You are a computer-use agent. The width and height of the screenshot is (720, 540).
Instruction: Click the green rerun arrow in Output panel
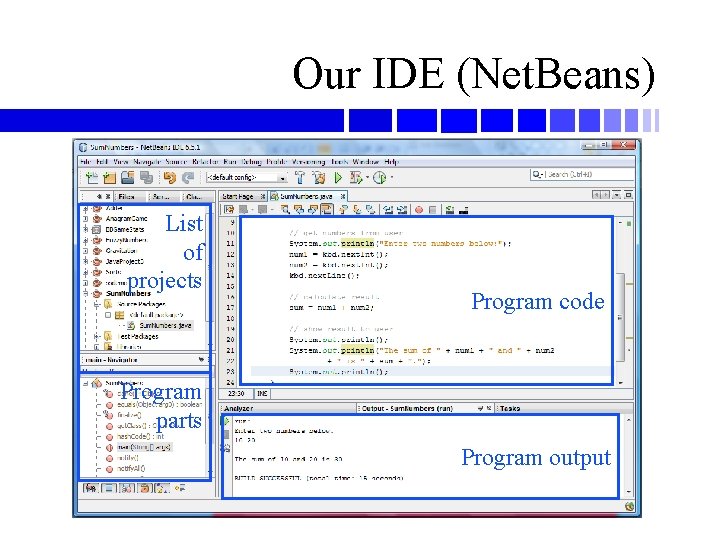click(x=226, y=421)
